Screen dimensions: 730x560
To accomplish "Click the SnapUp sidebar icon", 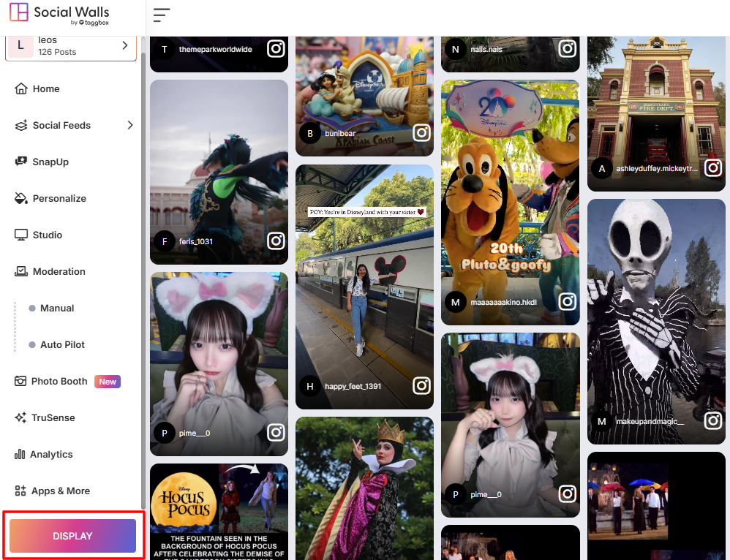I will (20, 162).
